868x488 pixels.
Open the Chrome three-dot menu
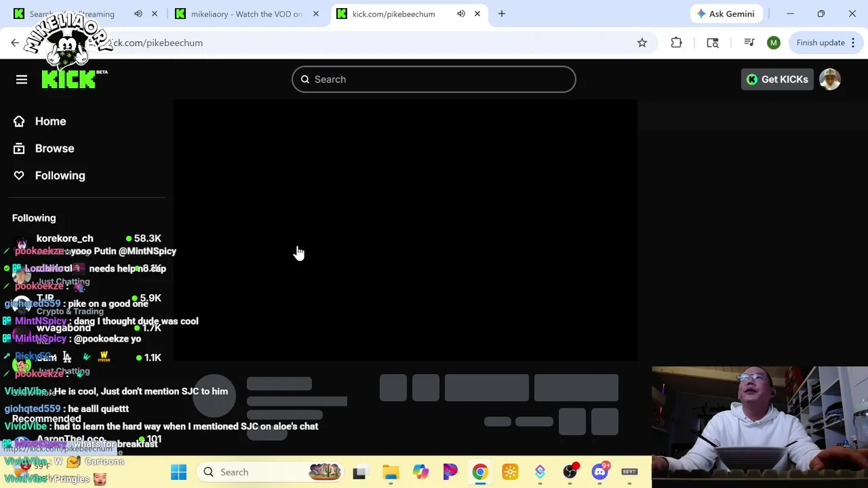click(853, 43)
